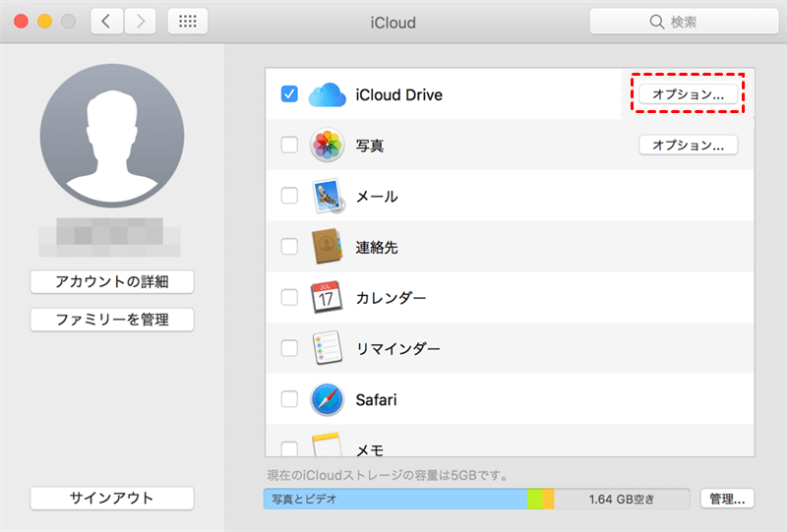This screenshot has height=532, width=787.
Task: Click the iCloud Drive cloud icon
Action: [x=328, y=94]
